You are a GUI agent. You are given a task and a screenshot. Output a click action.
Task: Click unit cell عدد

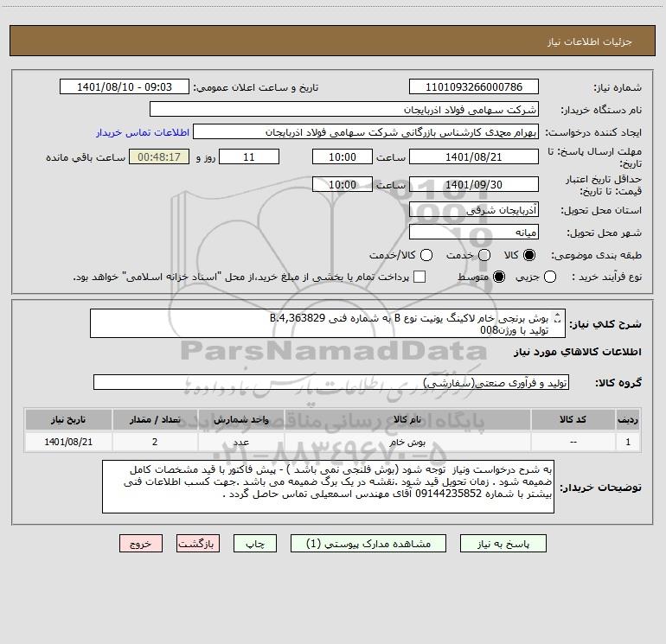tap(240, 442)
